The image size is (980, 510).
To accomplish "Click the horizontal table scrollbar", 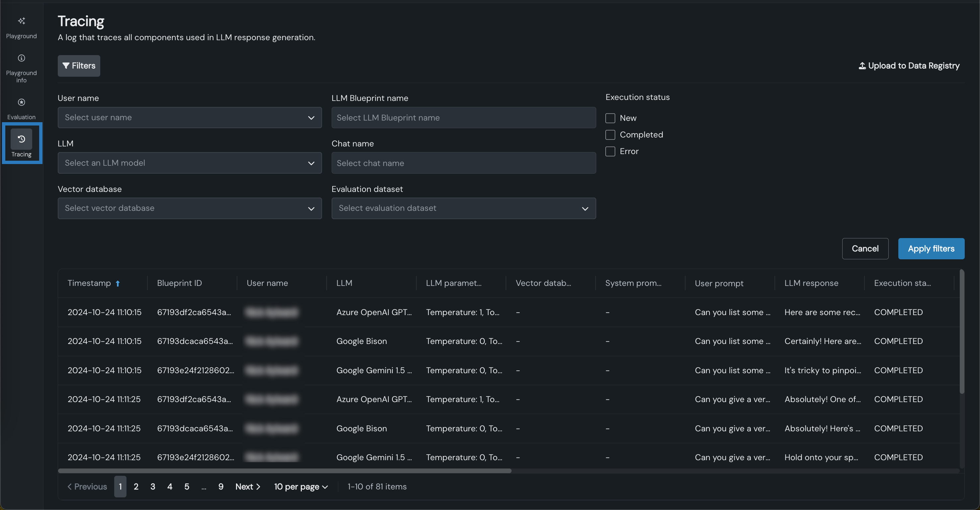I will 285,471.
